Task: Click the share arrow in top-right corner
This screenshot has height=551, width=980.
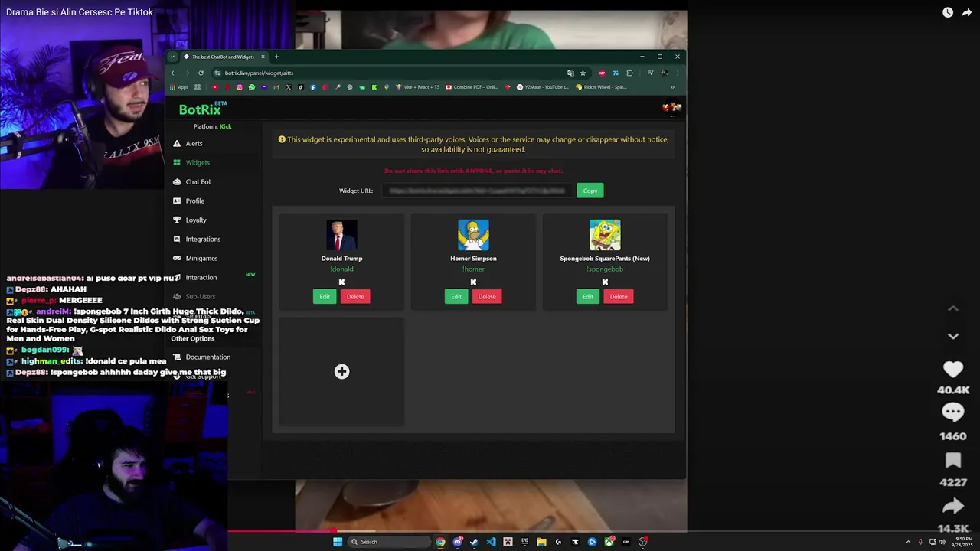Action: tap(966, 12)
